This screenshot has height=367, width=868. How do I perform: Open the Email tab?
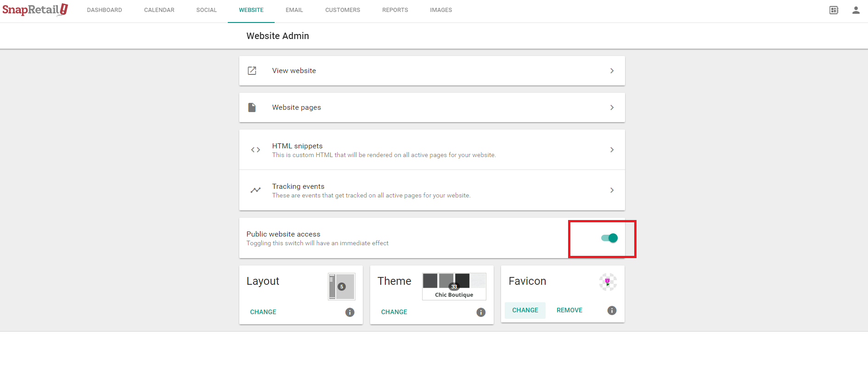(294, 10)
